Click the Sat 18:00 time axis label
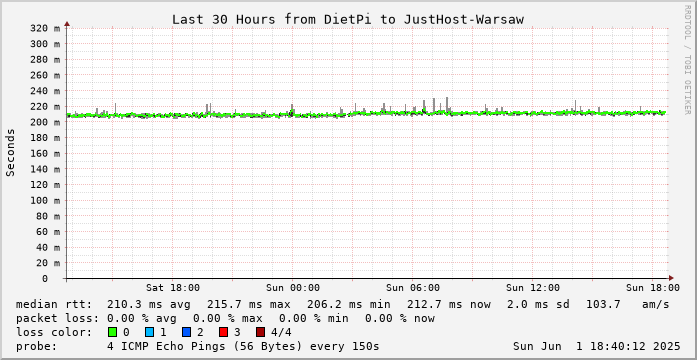The width and height of the screenshot is (697, 360). click(x=173, y=288)
